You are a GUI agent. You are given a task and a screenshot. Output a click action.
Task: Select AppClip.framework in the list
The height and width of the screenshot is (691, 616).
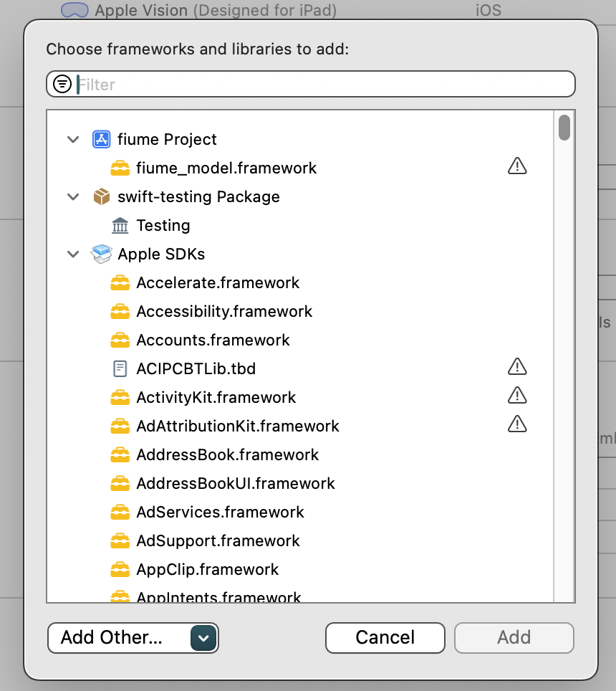[x=300, y=569]
